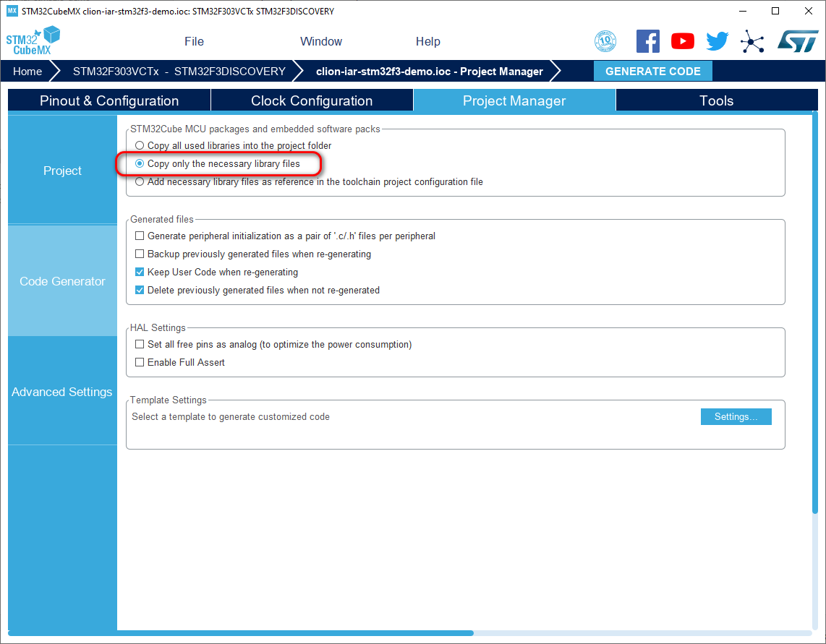Click the 'Template Settings' group label

coord(168,400)
